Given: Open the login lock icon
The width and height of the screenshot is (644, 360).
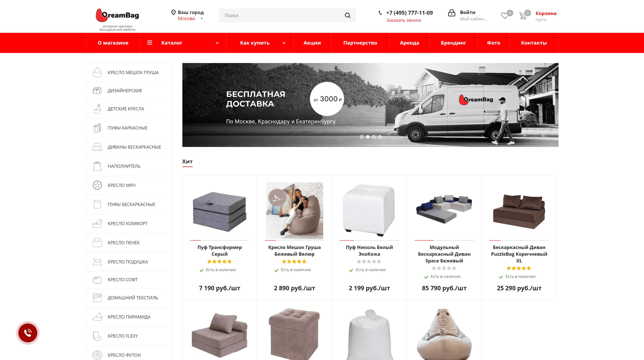Looking at the screenshot, I should [x=452, y=13].
